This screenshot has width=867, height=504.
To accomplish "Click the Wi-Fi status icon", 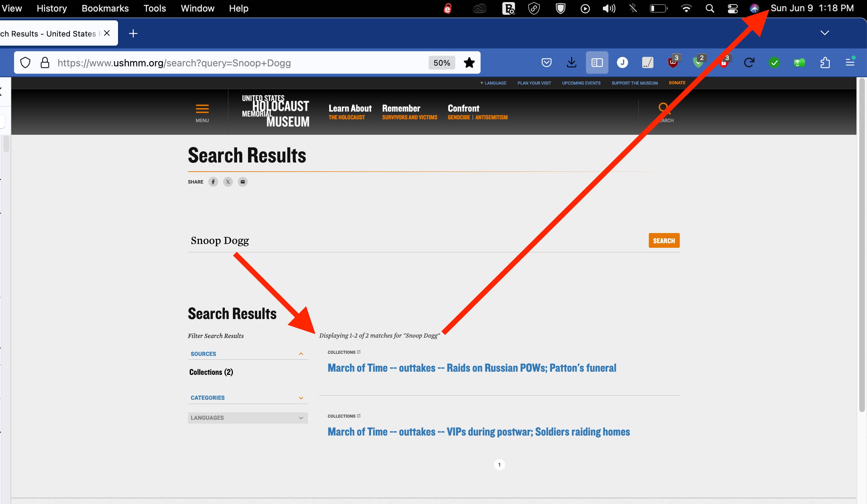I will [686, 8].
